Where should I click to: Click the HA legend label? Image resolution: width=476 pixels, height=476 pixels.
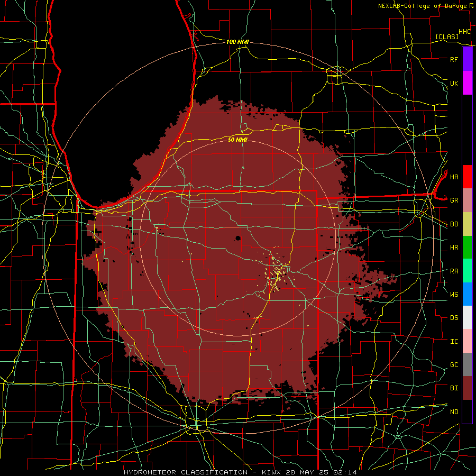pyautogui.click(x=454, y=177)
